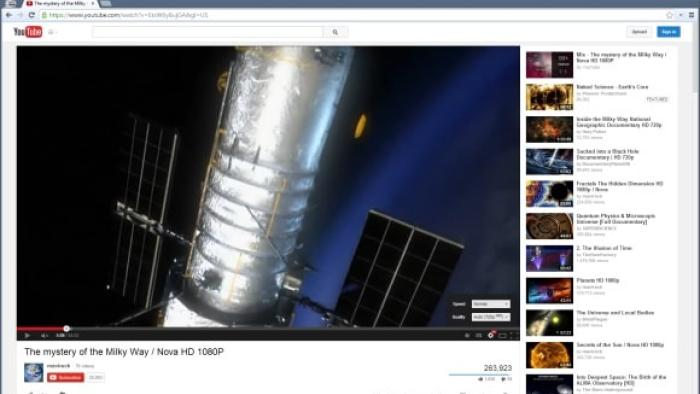Image resolution: width=700 pixels, height=394 pixels.
Task: Play the video with the play button
Action: pos(27,335)
